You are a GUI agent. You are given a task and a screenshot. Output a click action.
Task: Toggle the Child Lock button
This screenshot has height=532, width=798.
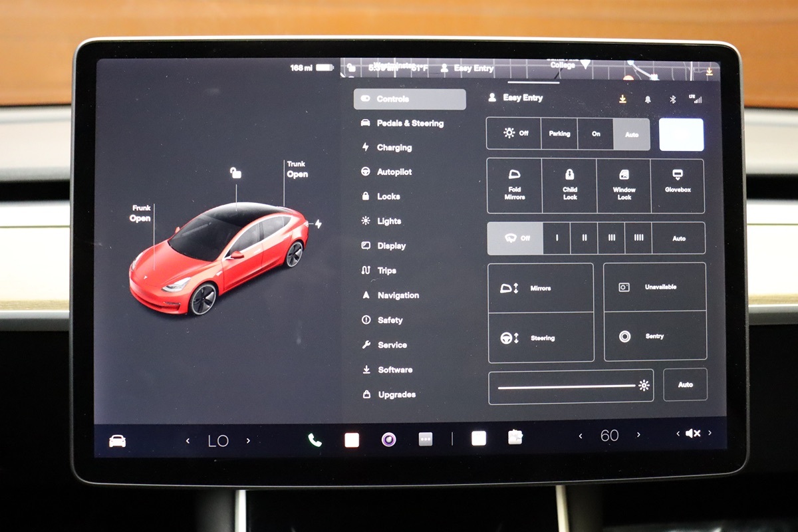coord(569,186)
